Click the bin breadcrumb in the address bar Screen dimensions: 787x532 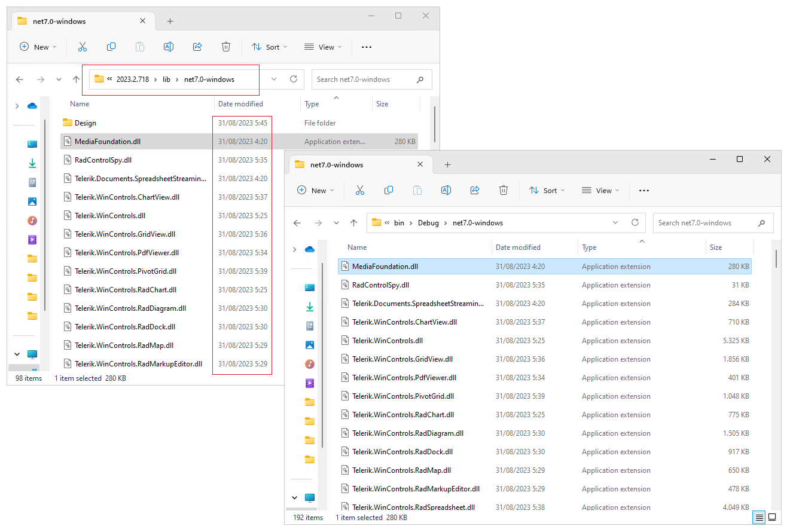click(399, 223)
